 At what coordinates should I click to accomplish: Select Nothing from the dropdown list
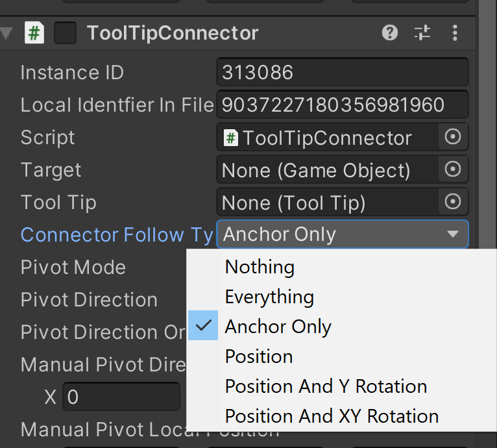(x=260, y=267)
